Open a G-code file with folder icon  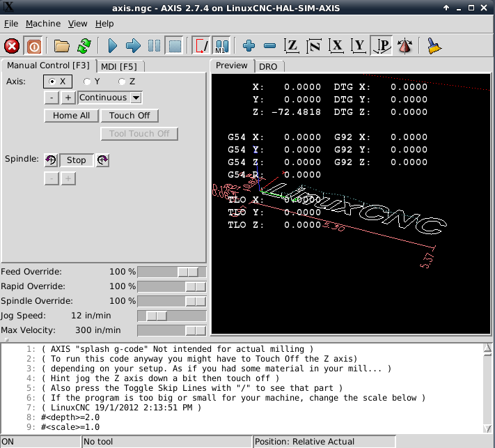(61, 46)
